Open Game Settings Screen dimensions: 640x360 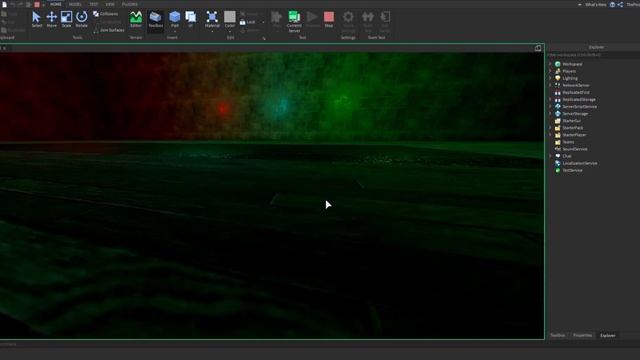click(348, 22)
